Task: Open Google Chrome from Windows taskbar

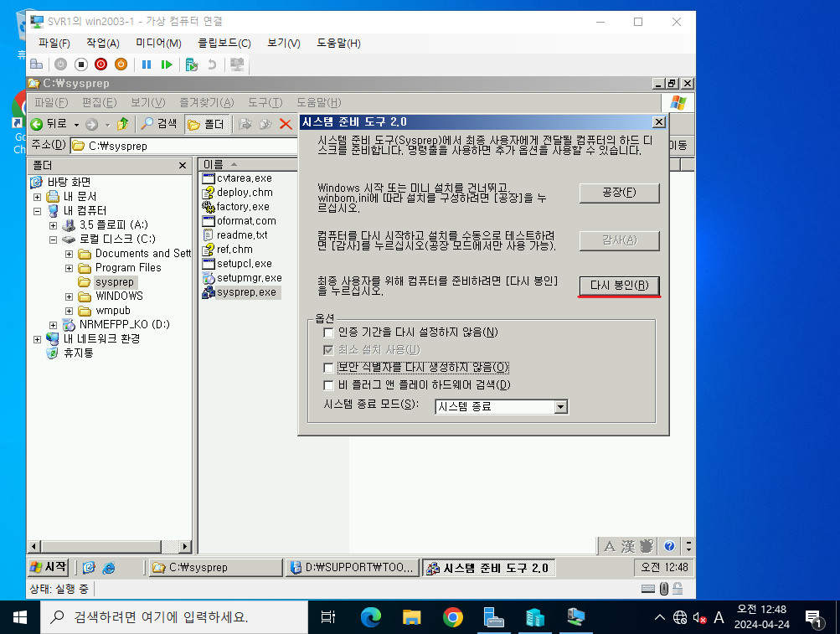Action: tap(453, 617)
